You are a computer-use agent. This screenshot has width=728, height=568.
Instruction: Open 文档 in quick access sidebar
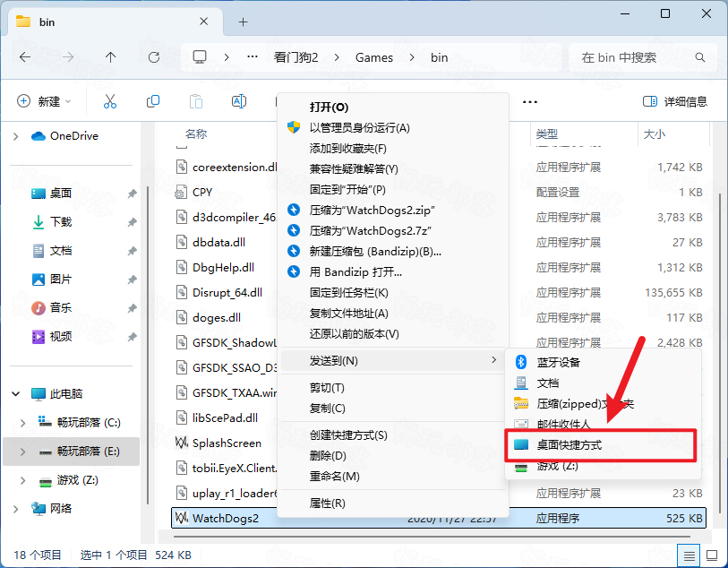(x=61, y=251)
